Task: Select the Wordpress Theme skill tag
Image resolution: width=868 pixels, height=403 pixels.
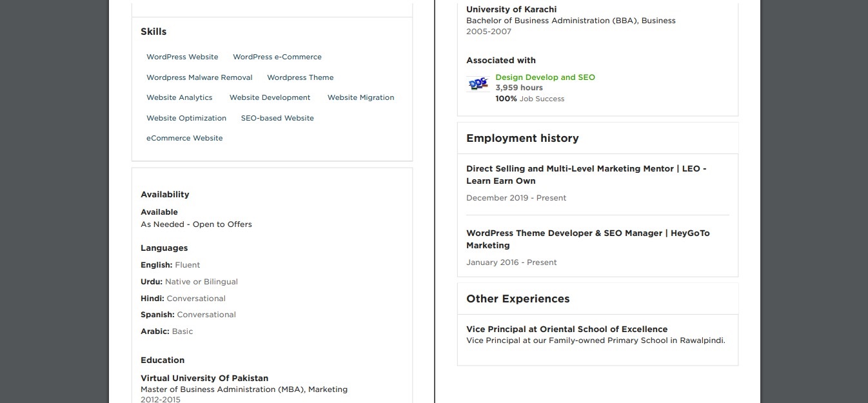Action: [x=301, y=77]
